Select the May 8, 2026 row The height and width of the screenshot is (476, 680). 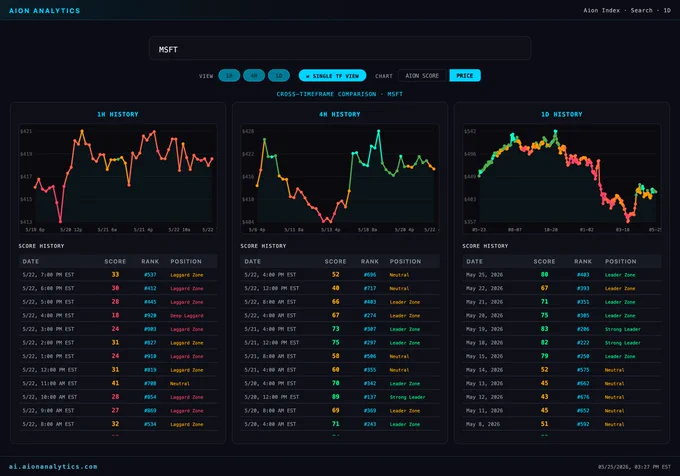(x=562, y=424)
